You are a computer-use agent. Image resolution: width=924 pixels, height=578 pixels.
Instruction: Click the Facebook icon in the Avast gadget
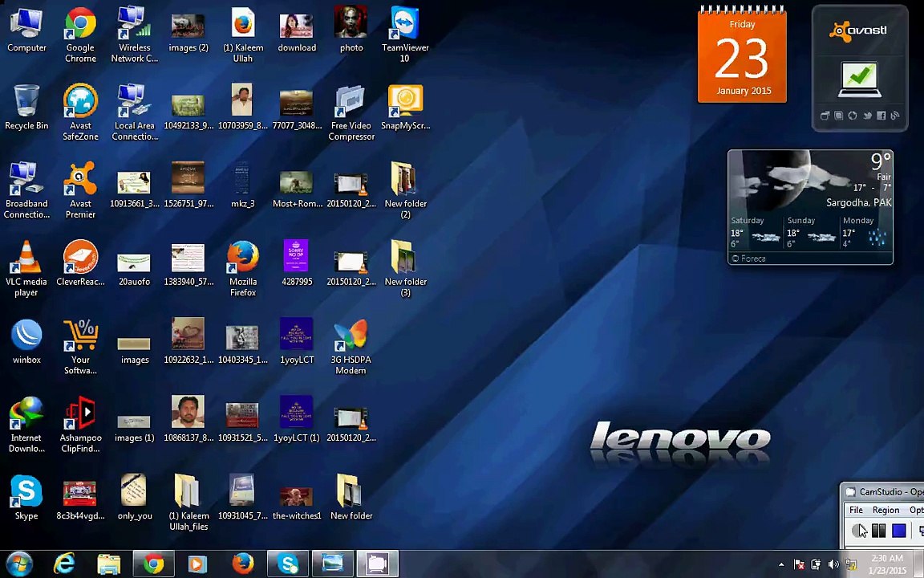(881, 116)
